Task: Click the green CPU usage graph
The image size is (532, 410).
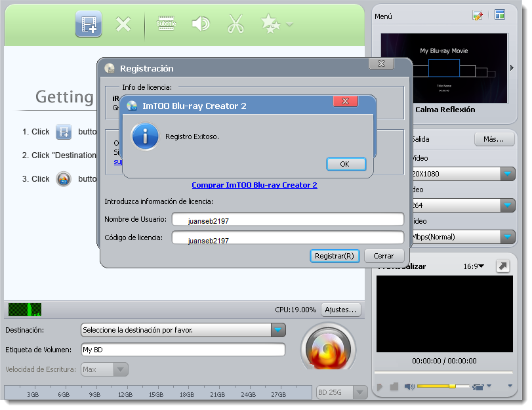Action: (x=25, y=310)
